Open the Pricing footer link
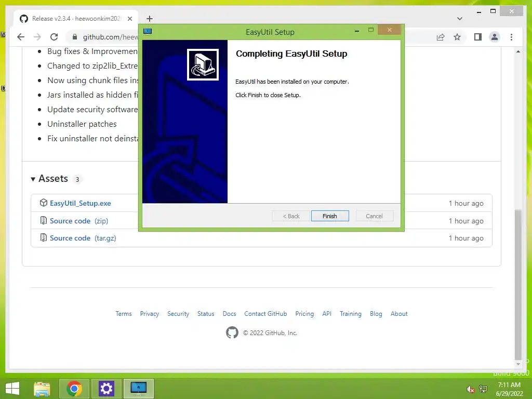This screenshot has height=399, width=532. [x=304, y=314]
